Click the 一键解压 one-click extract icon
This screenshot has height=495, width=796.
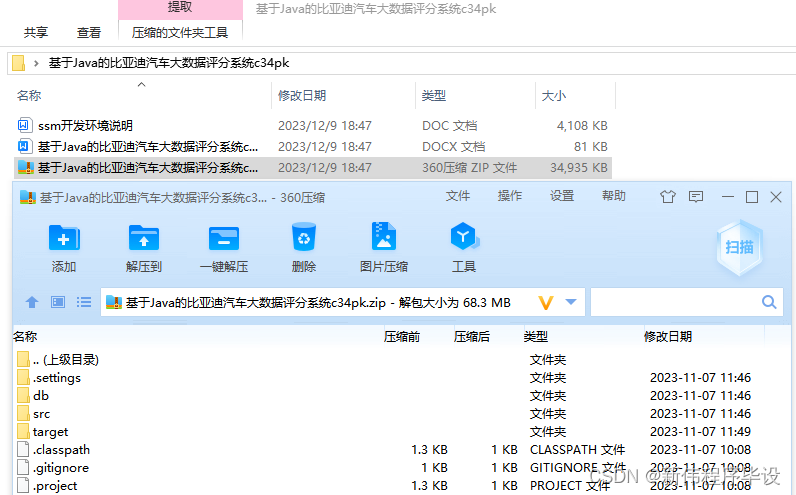pyautogui.click(x=224, y=238)
